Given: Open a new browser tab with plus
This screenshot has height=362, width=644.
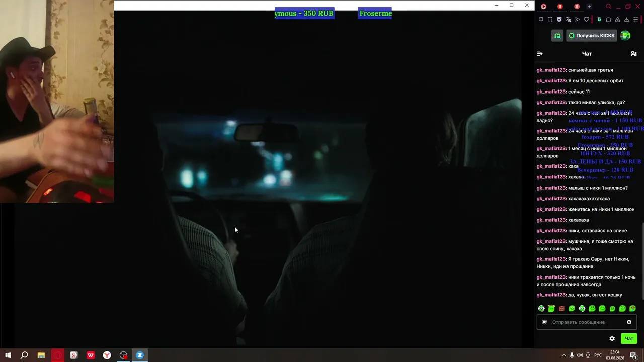Looking at the screenshot, I should (x=589, y=7).
